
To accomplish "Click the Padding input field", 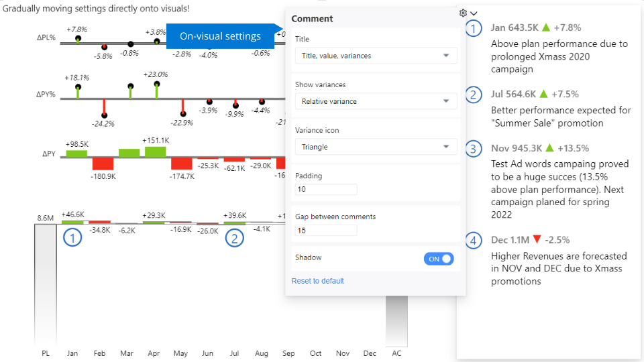I will click(x=326, y=190).
